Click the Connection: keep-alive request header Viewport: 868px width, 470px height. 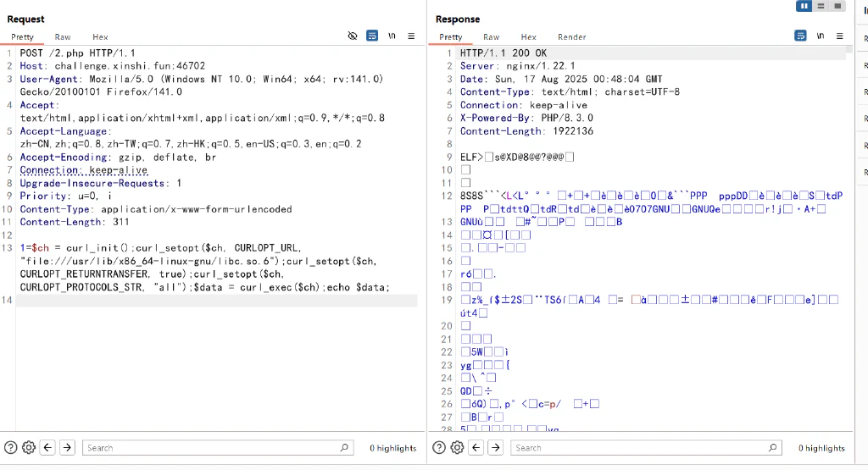point(84,169)
